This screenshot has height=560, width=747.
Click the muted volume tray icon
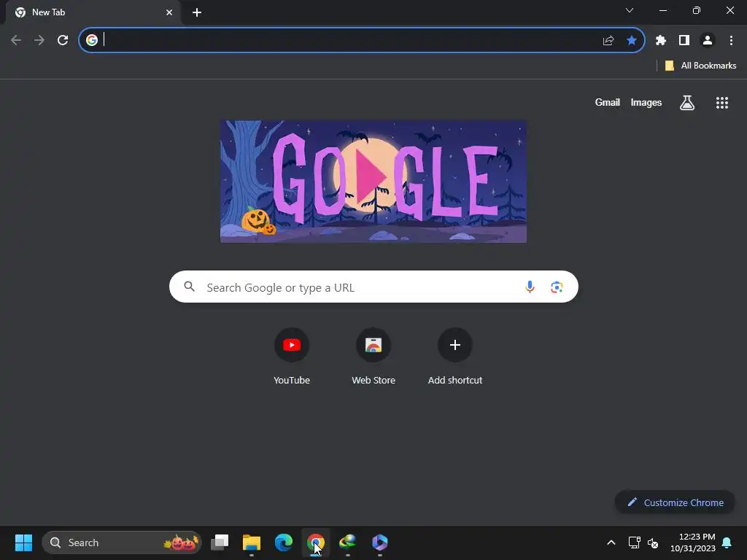(x=653, y=542)
